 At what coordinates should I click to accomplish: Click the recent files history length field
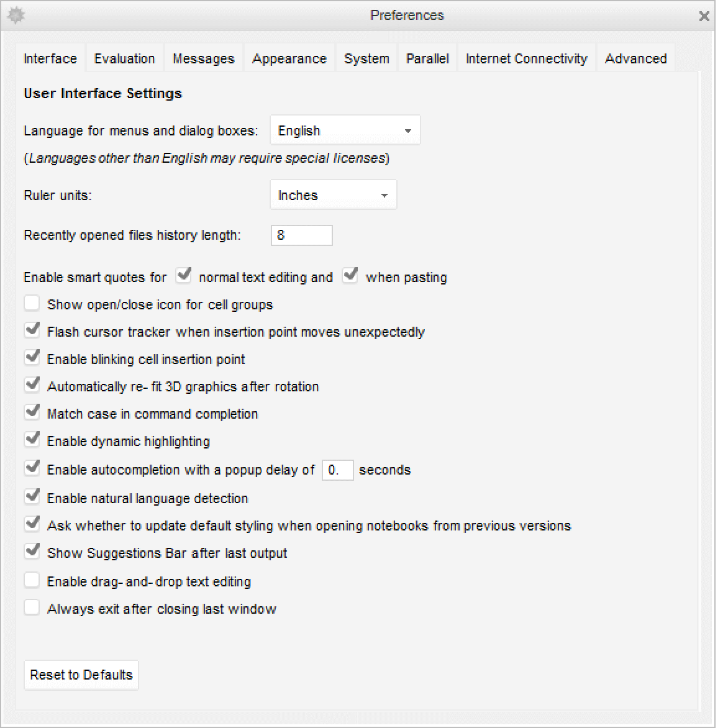301,235
